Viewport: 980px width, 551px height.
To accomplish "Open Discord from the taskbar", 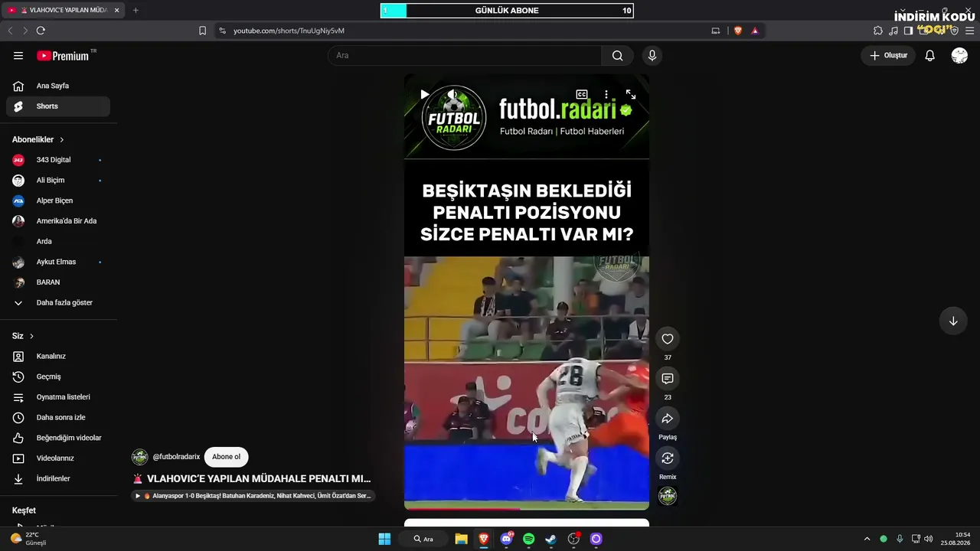I will pos(506,539).
